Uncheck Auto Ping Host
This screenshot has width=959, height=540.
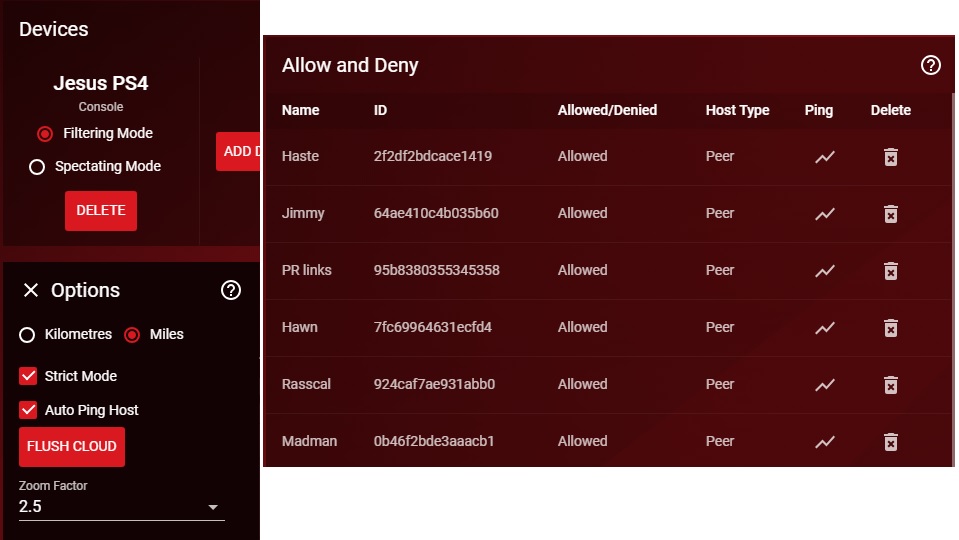click(28, 410)
